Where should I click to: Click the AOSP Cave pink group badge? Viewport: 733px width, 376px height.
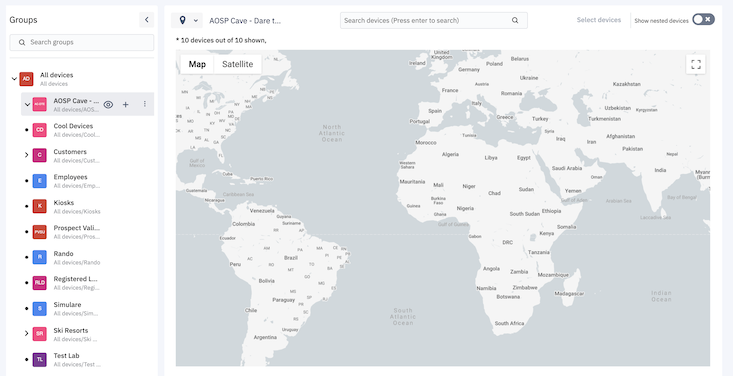click(39, 104)
